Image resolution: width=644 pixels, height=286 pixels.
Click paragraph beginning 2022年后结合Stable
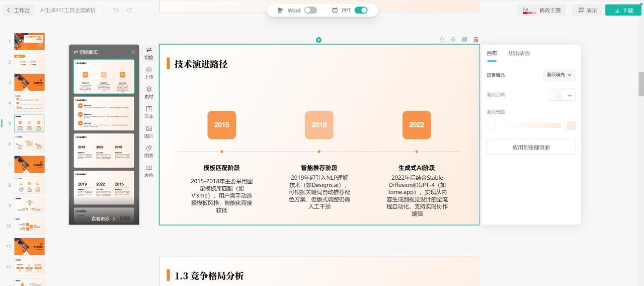tap(417, 195)
